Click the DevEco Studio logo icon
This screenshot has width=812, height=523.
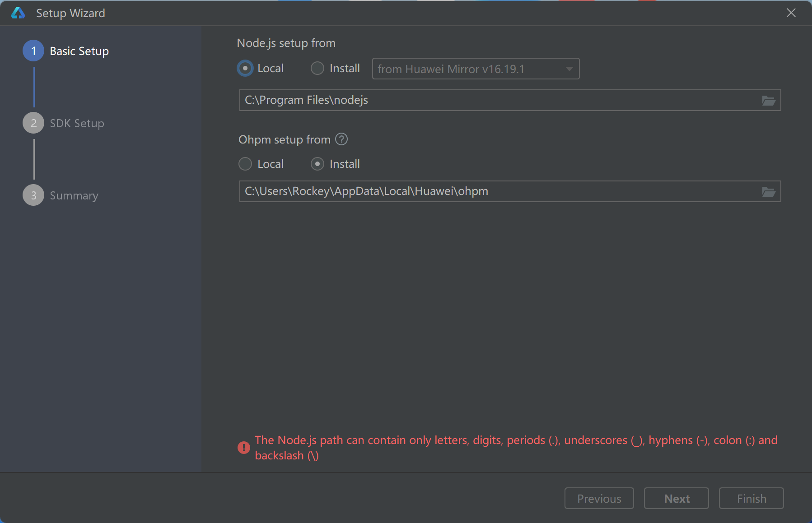click(x=18, y=13)
